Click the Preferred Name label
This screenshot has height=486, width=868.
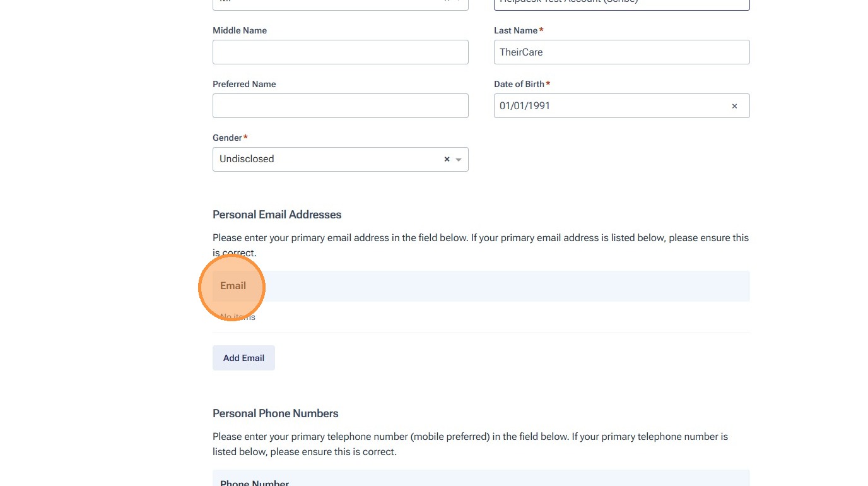[x=244, y=84]
